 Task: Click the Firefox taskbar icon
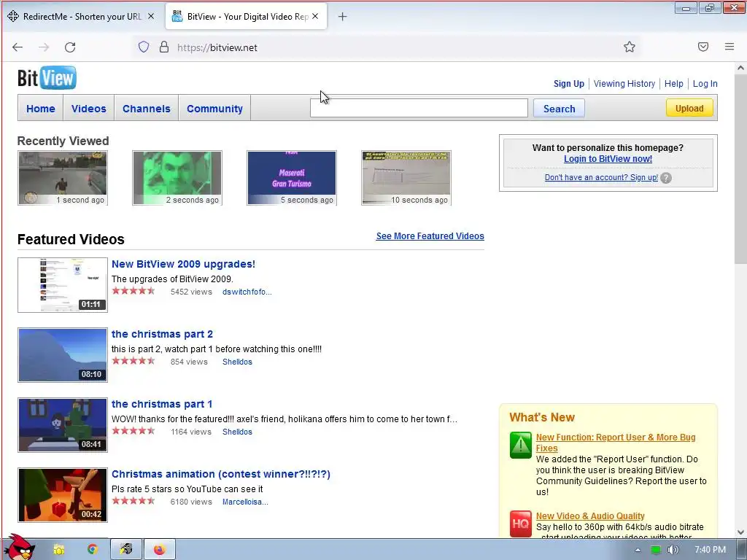pyautogui.click(x=160, y=550)
